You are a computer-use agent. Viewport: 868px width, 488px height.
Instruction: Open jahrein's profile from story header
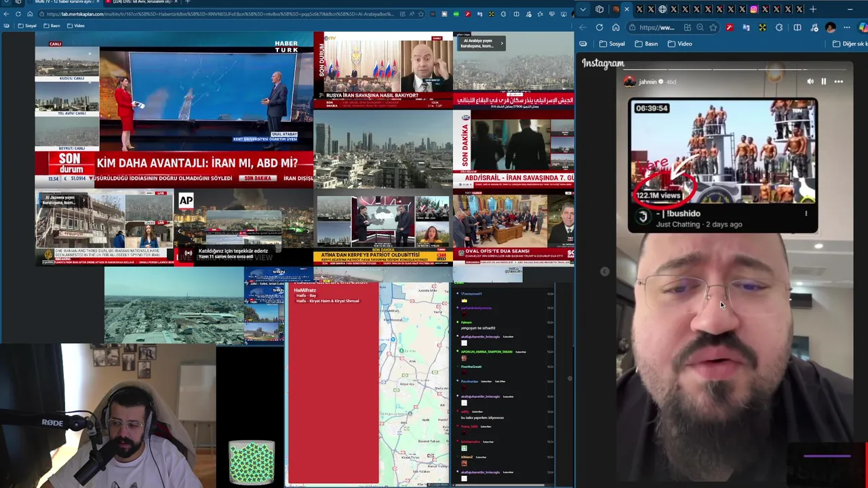pyautogui.click(x=648, y=82)
